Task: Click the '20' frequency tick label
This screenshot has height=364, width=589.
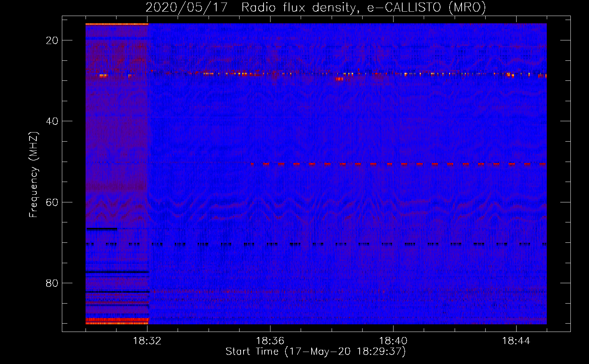Action: (52, 40)
